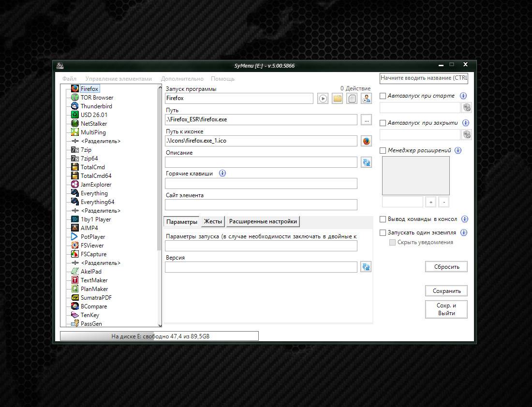The width and height of the screenshot is (532, 407).
Task: Click shield icon under Автозапуск при закрытии
Action: click(467, 135)
